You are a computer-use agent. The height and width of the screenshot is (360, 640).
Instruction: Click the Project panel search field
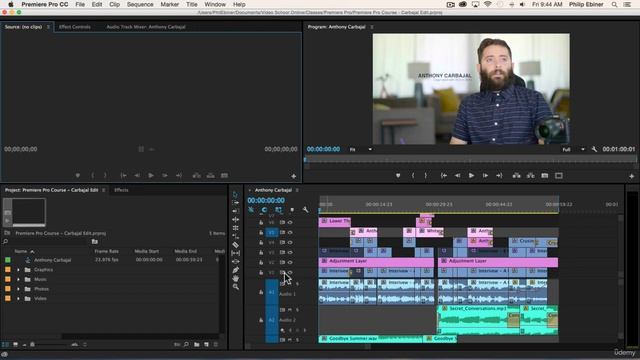[x=47, y=242]
